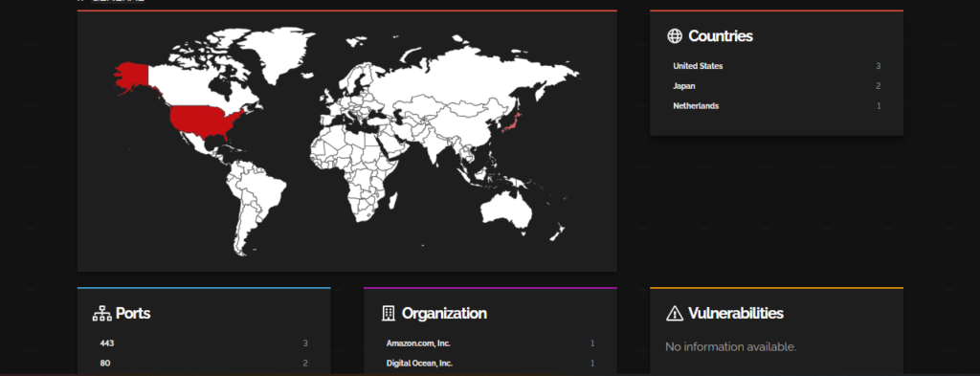Select Netherlands in the Countries list
This screenshot has height=376, width=980.
point(696,106)
